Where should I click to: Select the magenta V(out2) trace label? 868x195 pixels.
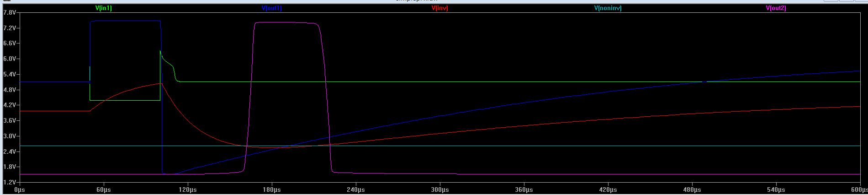tap(776, 8)
